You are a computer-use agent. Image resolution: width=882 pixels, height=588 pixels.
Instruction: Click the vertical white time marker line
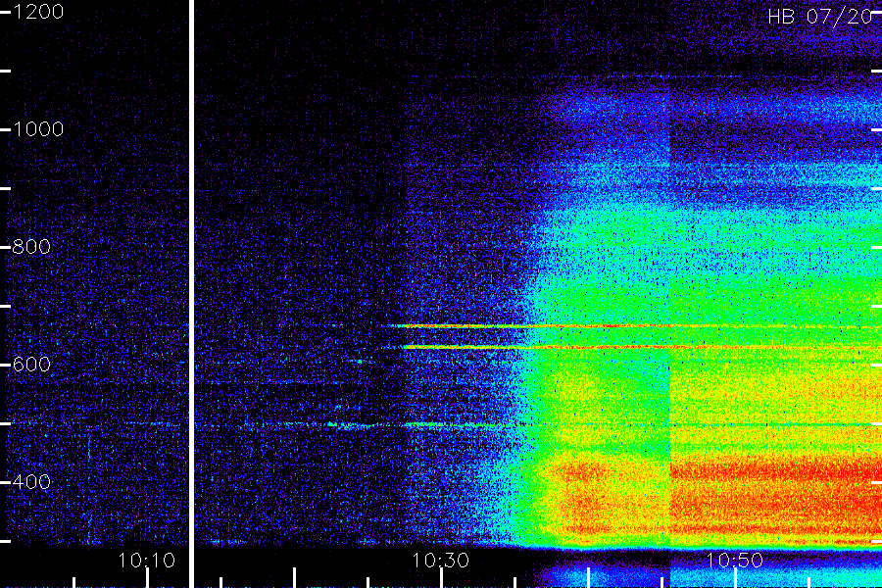tap(191, 294)
